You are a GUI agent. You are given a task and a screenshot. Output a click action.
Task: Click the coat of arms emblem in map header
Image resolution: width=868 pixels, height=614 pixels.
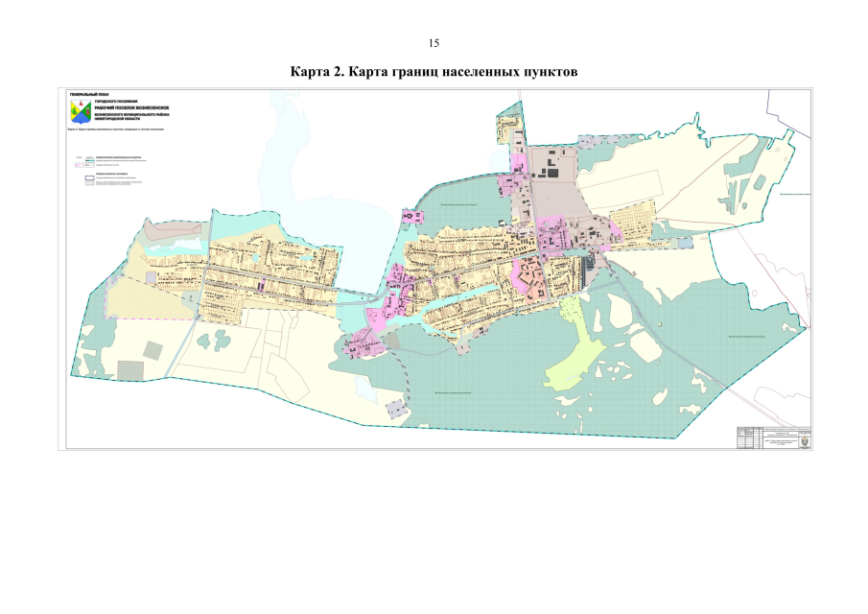(81, 110)
